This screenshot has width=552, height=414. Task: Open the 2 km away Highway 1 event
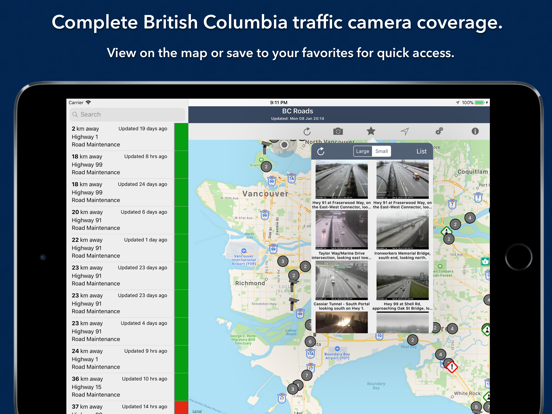[127, 137]
